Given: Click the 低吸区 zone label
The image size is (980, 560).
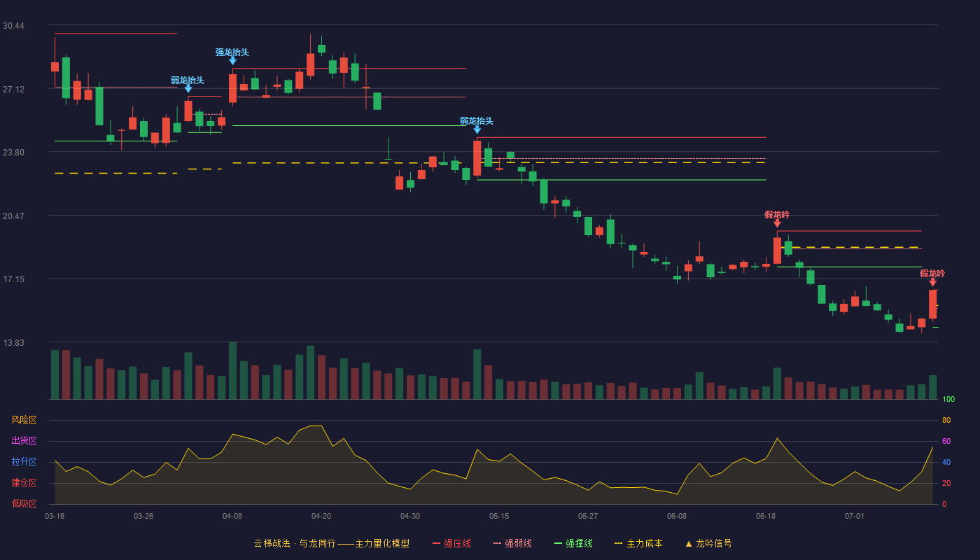Looking at the screenshot, I should pyautogui.click(x=24, y=503).
